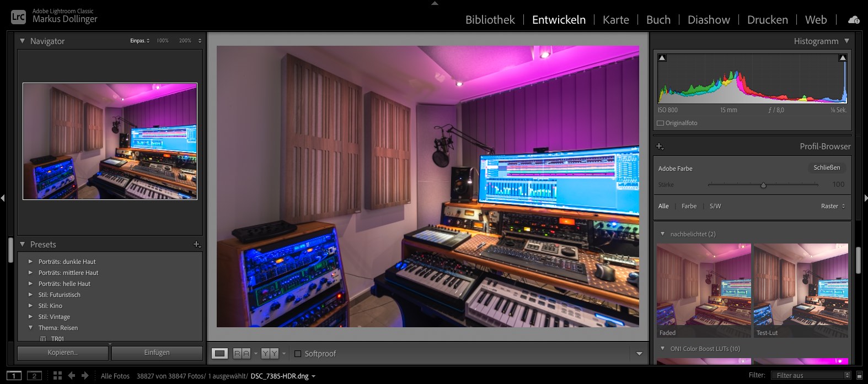Click the plus icon in Presets panel
The width and height of the screenshot is (868, 384).
197,245
